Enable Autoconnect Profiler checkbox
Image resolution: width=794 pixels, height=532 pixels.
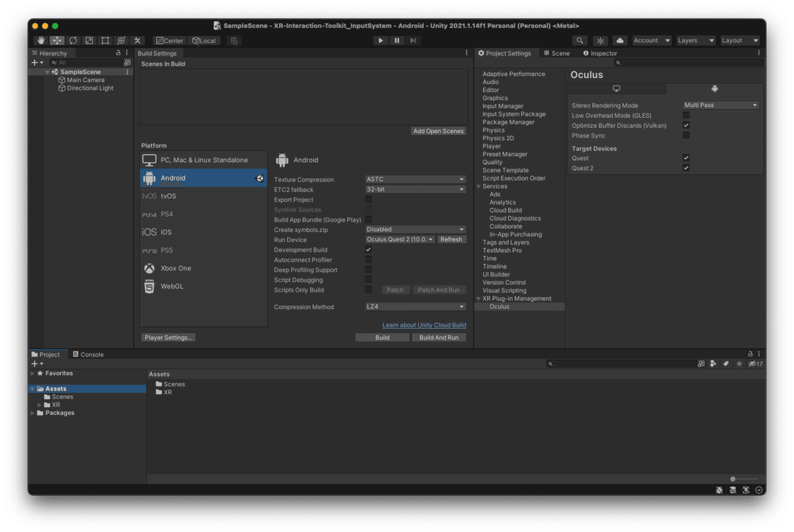pyautogui.click(x=369, y=259)
